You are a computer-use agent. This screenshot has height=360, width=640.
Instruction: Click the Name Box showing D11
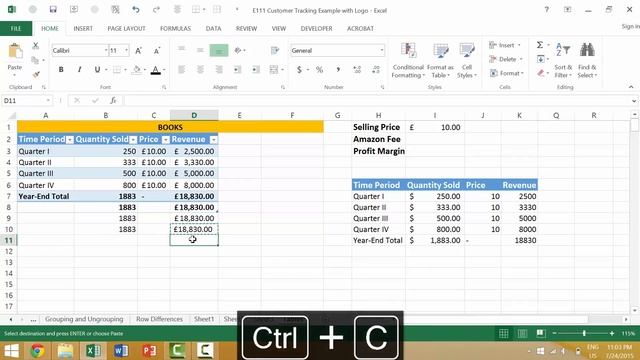(x=24, y=100)
